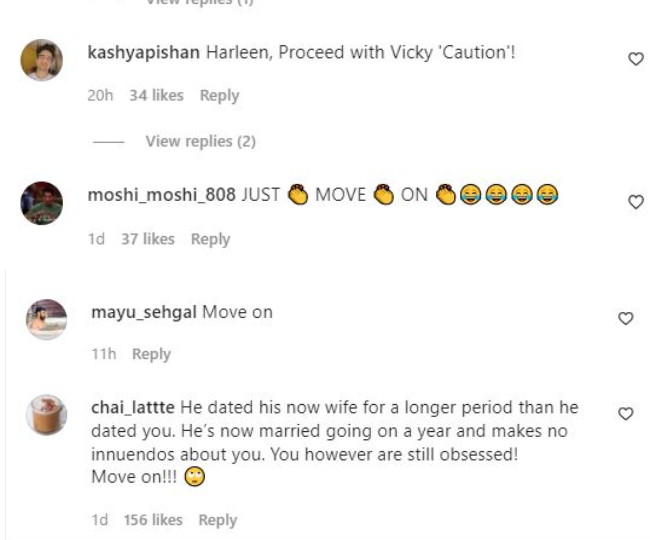Visit mayu_sehgal username link
Viewport: 650px width, 540px height.
(x=144, y=312)
